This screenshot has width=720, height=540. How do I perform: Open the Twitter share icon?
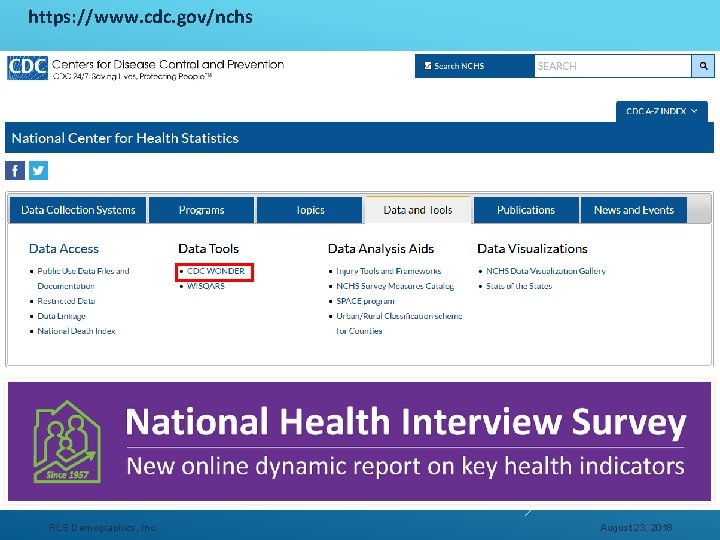[x=38, y=170]
